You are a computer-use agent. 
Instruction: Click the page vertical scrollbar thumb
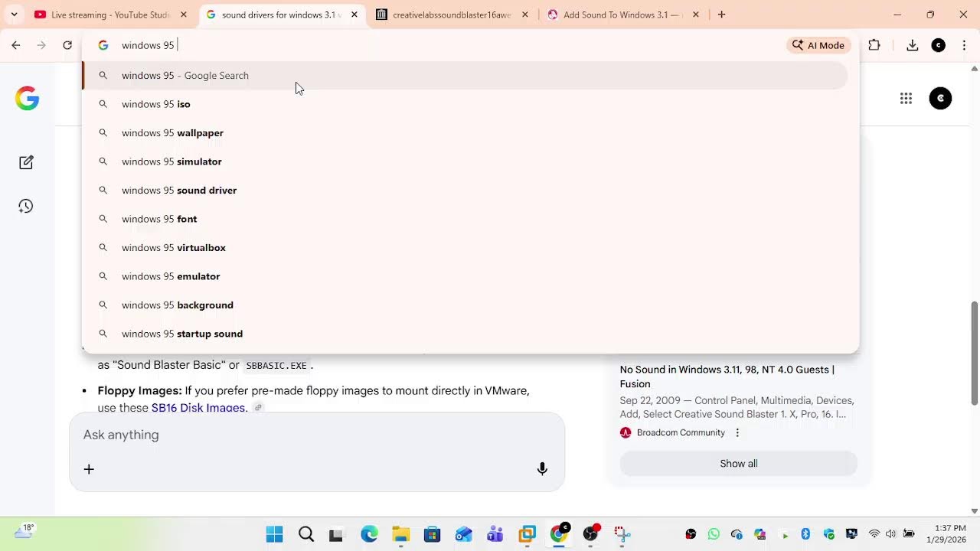pos(975,354)
